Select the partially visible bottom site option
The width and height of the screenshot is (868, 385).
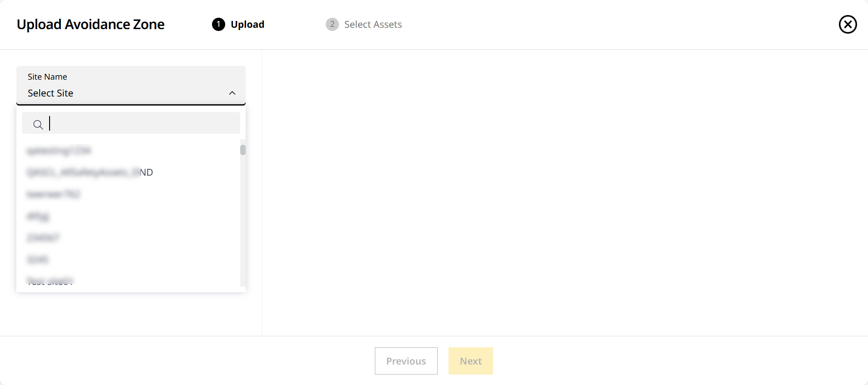[x=50, y=281]
